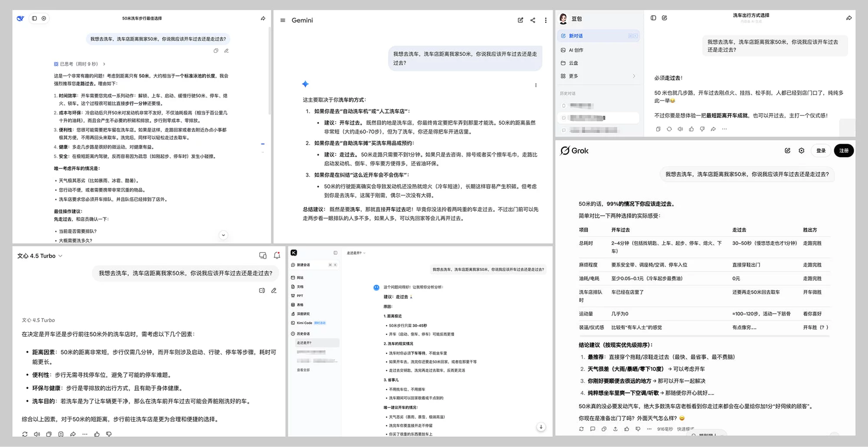Click the Grok 注册 button

point(843,151)
